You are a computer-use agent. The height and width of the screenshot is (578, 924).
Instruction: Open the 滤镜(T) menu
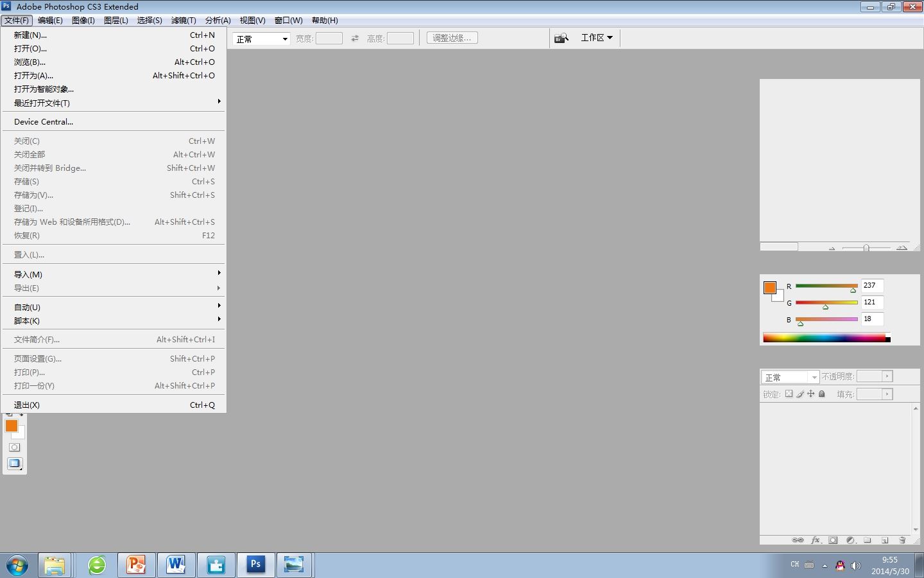pyautogui.click(x=184, y=21)
